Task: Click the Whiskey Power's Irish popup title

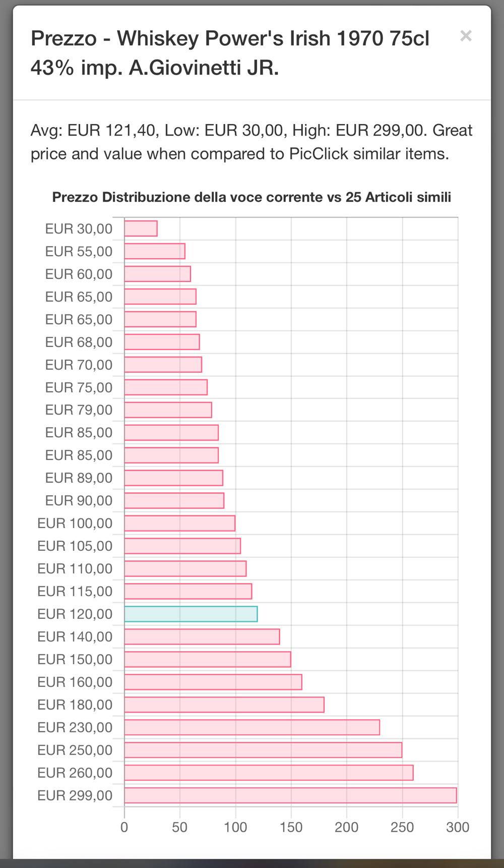Action: [230, 52]
